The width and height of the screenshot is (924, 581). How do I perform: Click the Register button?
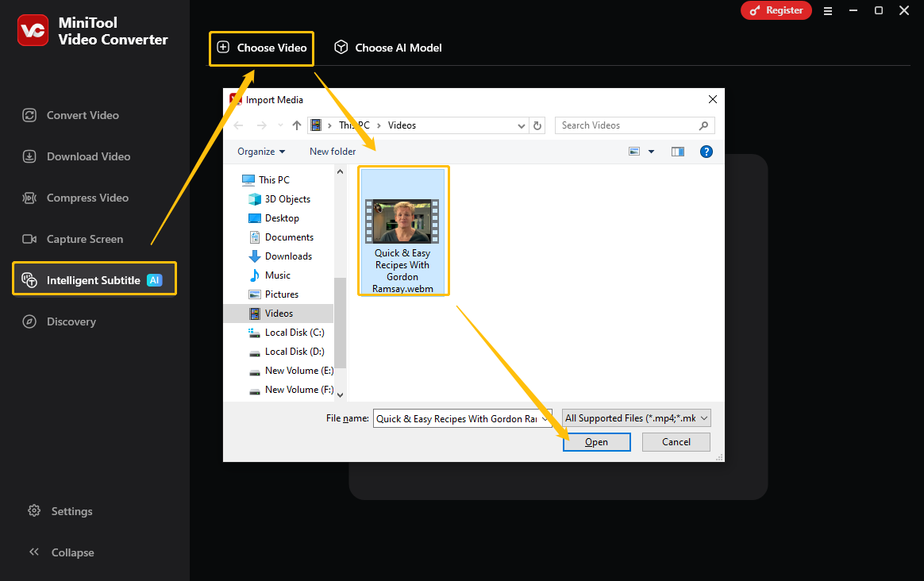click(x=776, y=11)
